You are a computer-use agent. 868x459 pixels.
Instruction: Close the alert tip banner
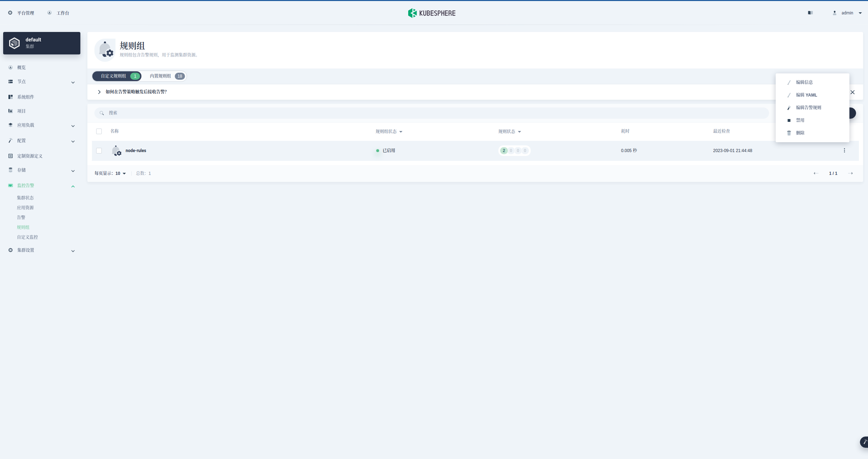point(853,92)
